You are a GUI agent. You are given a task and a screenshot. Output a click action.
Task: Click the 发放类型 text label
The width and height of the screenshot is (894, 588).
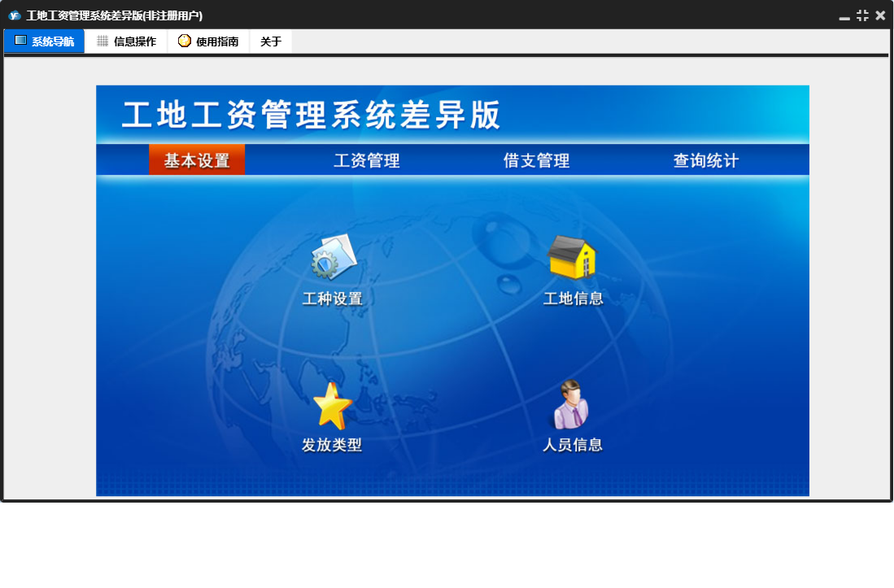[x=332, y=445]
